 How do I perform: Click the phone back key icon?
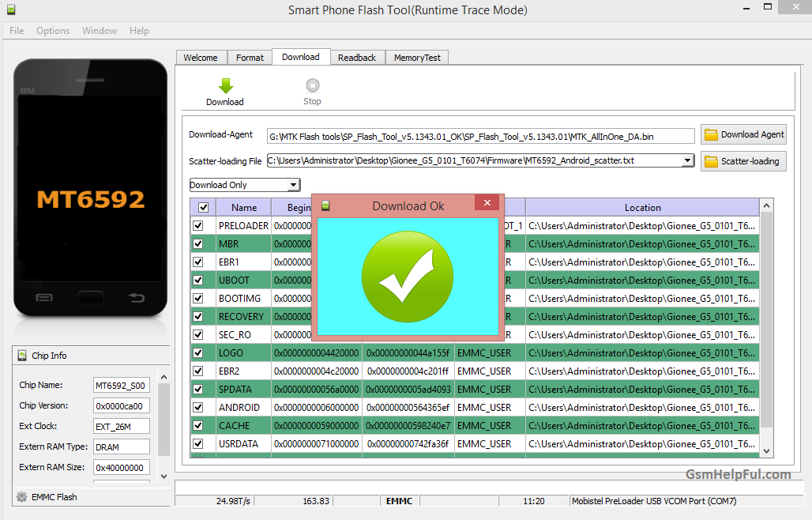click(x=136, y=297)
